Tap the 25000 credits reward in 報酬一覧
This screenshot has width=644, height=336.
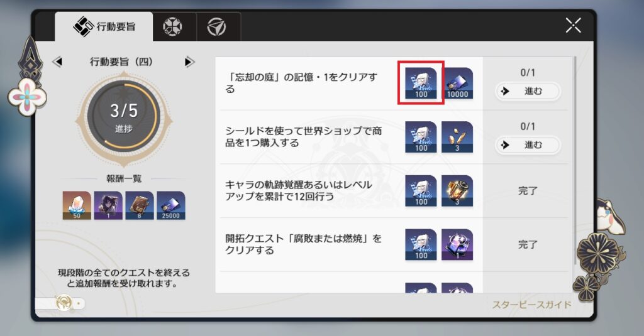pyautogui.click(x=171, y=205)
